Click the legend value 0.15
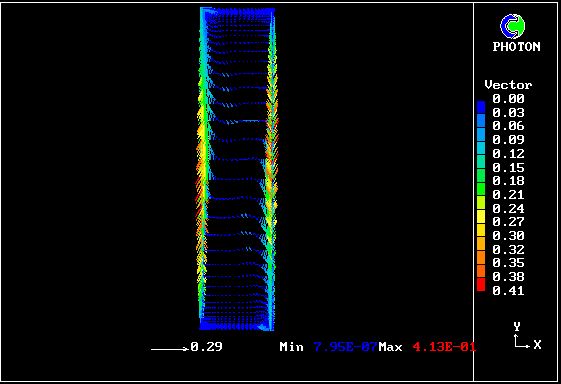Viewport: 561px width, 384px height. click(x=508, y=167)
